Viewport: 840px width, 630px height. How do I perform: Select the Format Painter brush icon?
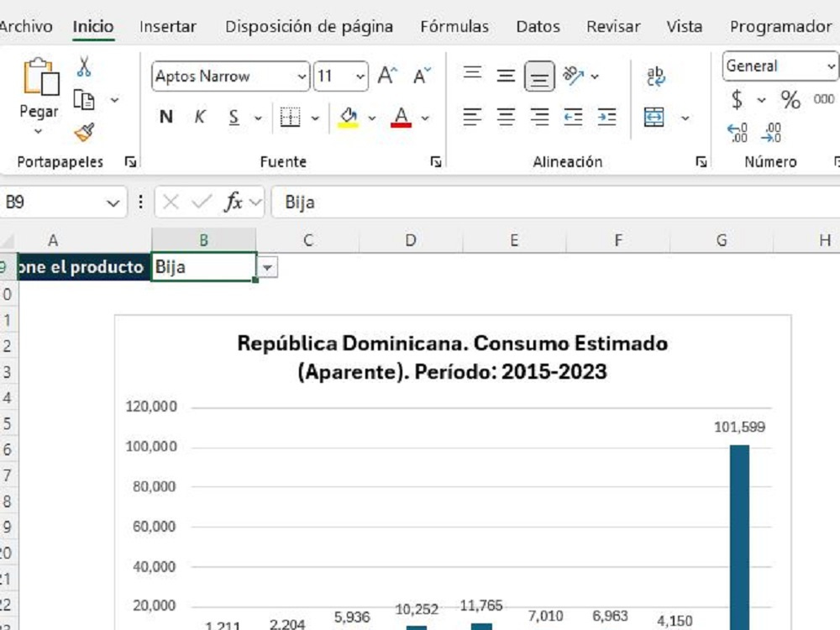click(x=84, y=133)
